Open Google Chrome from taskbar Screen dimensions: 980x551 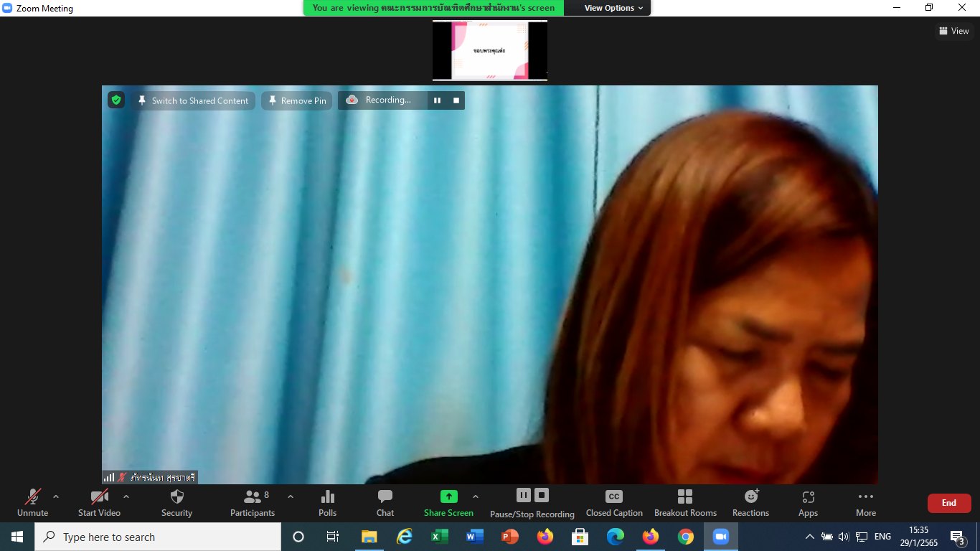click(686, 537)
